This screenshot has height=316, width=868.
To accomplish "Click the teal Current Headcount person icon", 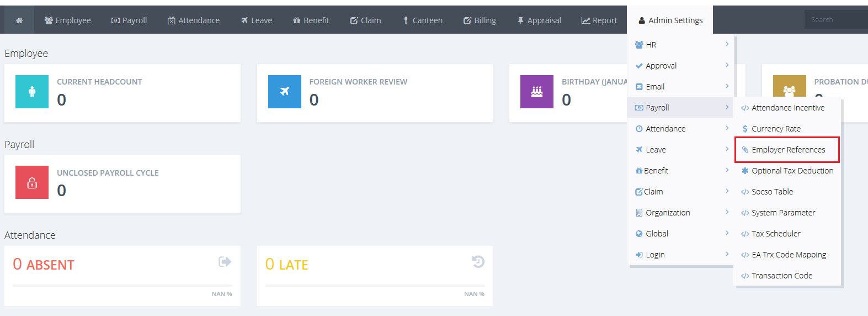I will [32, 92].
